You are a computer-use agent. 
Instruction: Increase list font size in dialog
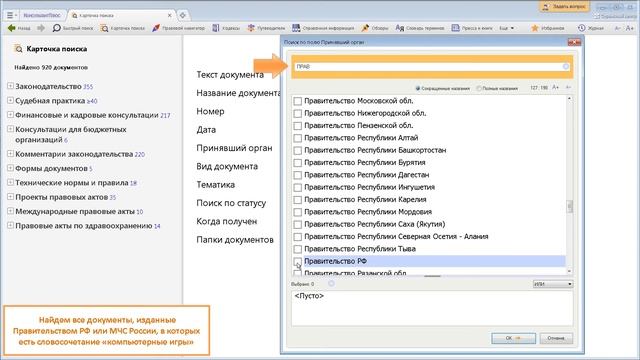click(556, 87)
